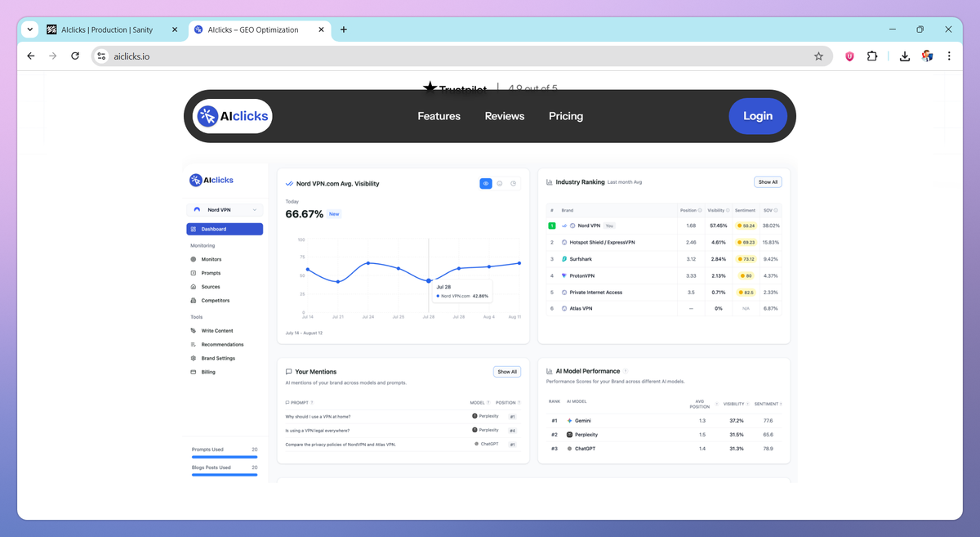Open the Features nav item
The height and width of the screenshot is (537, 980).
coord(439,116)
